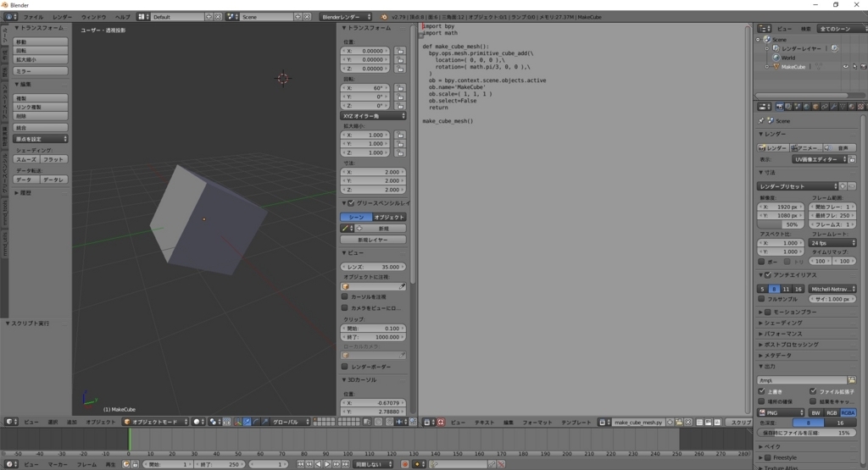The height and width of the screenshot is (470, 868).
Task: Open Set Origin dropdown
Action: (x=41, y=139)
